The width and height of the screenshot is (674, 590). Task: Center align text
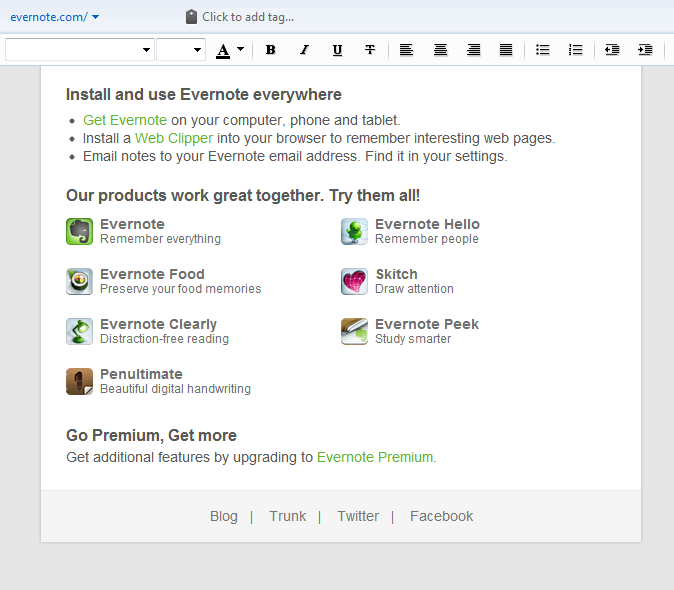coord(440,50)
